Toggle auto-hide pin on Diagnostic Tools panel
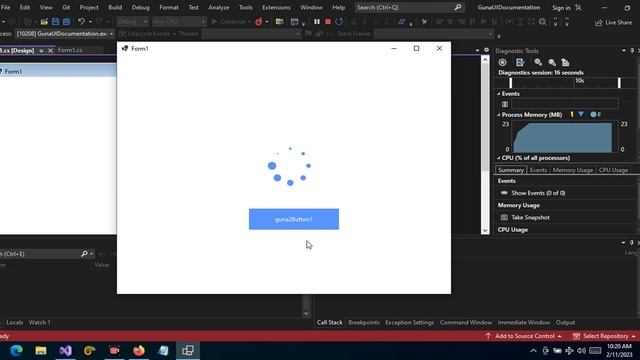 pyautogui.click(x=632, y=51)
